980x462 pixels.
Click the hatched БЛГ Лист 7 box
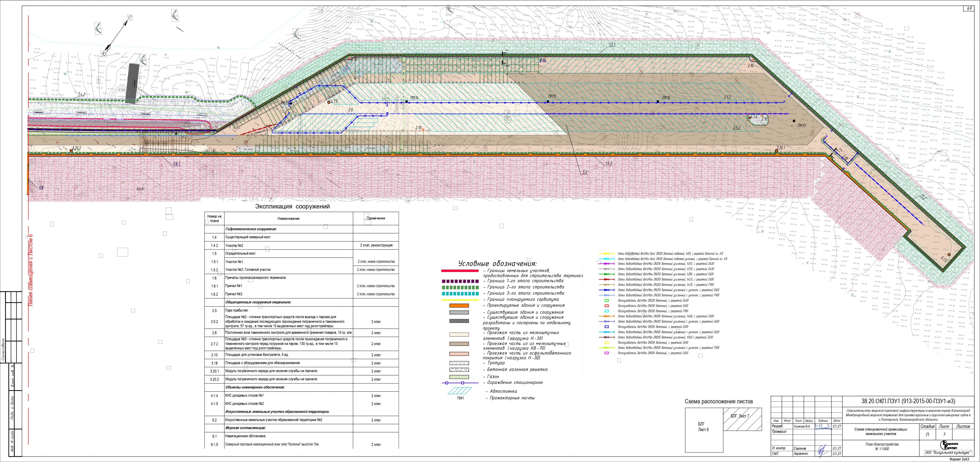742,419
